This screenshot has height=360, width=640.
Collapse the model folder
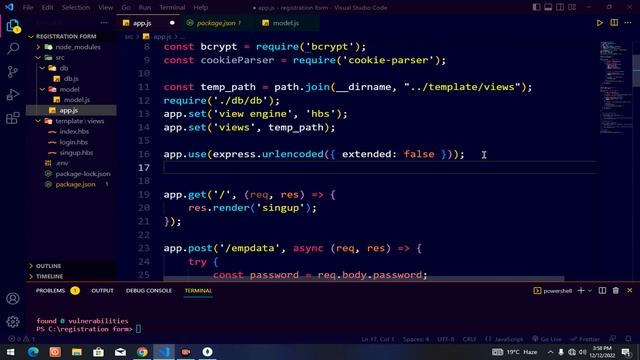point(69,89)
